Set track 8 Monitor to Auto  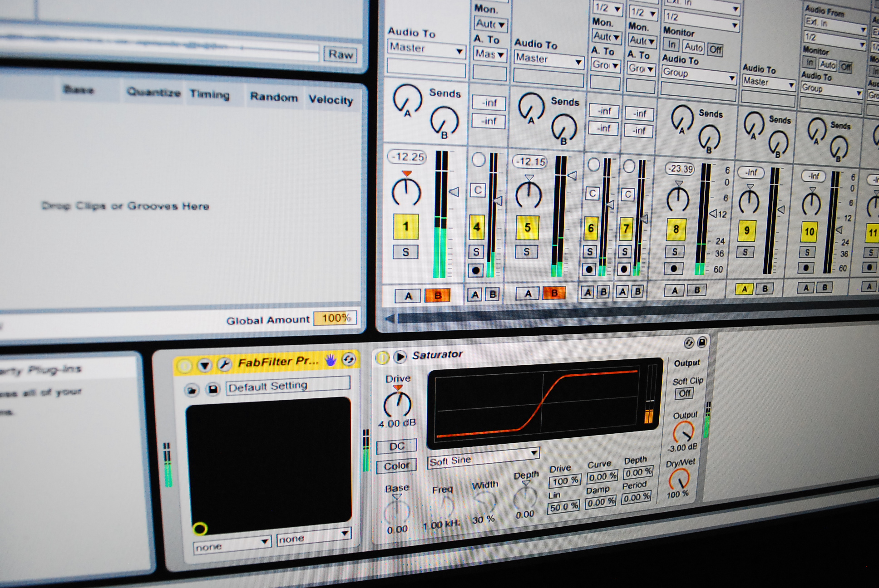point(693,47)
